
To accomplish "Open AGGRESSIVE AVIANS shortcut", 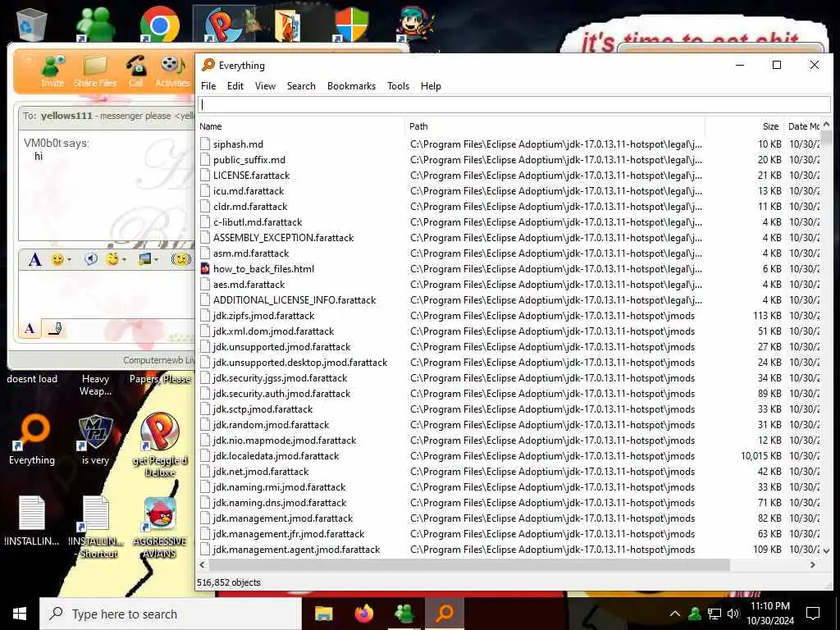I will (x=160, y=527).
